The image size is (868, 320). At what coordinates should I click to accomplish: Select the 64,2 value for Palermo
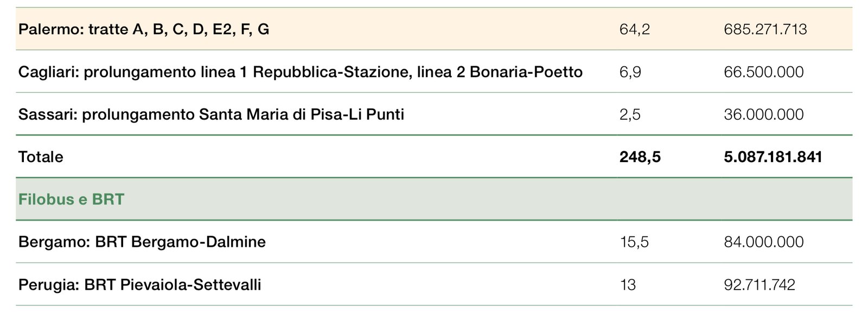634,29
